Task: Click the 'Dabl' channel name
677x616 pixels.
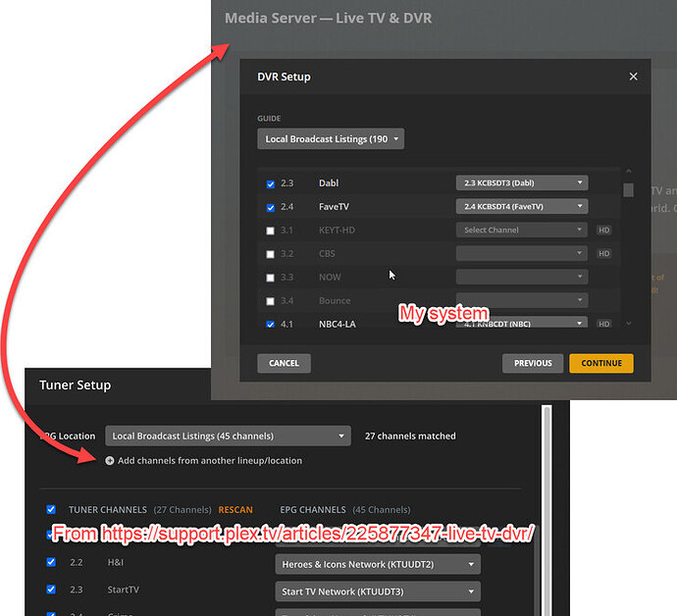Action: (x=329, y=183)
